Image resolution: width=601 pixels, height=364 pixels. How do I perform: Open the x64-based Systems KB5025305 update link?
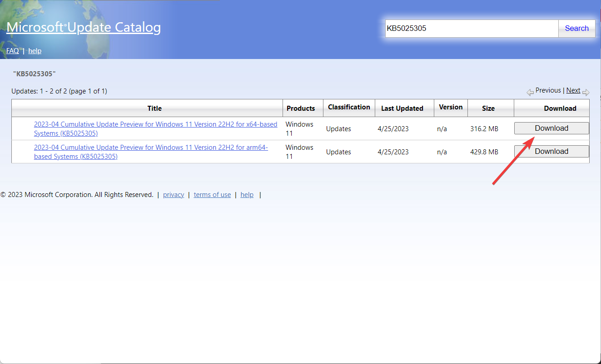click(x=155, y=129)
